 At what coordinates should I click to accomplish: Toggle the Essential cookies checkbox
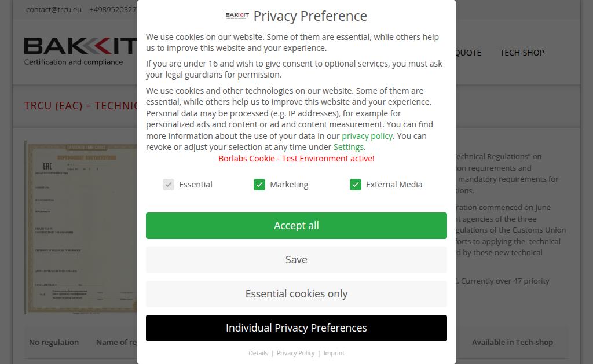coord(169,185)
